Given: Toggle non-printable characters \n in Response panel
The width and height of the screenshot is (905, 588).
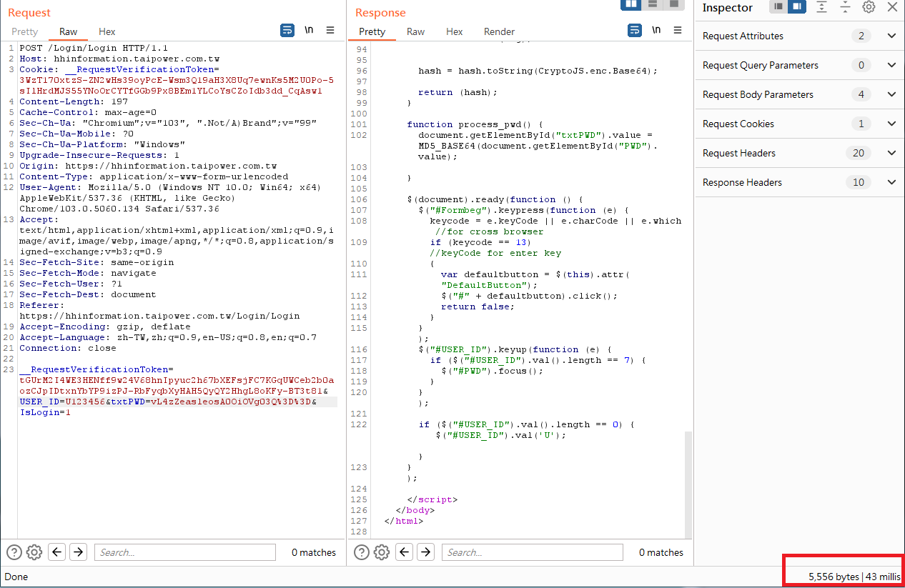Looking at the screenshot, I should tap(656, 30).
